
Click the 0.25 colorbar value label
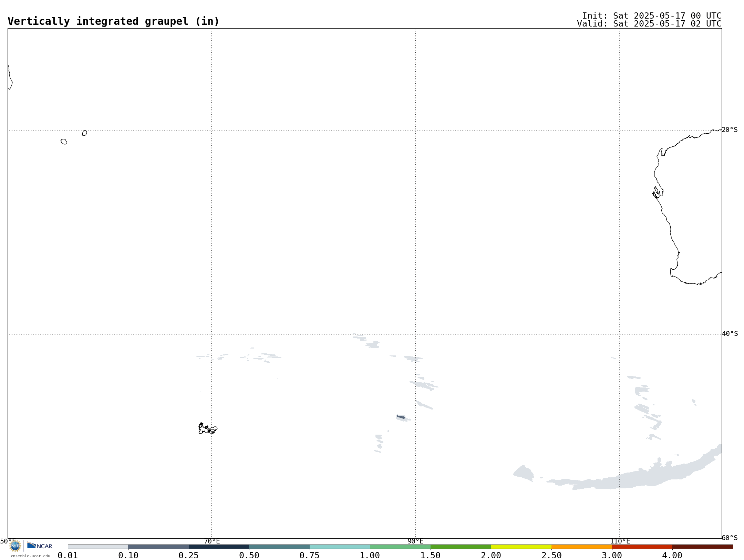point(189,556)
